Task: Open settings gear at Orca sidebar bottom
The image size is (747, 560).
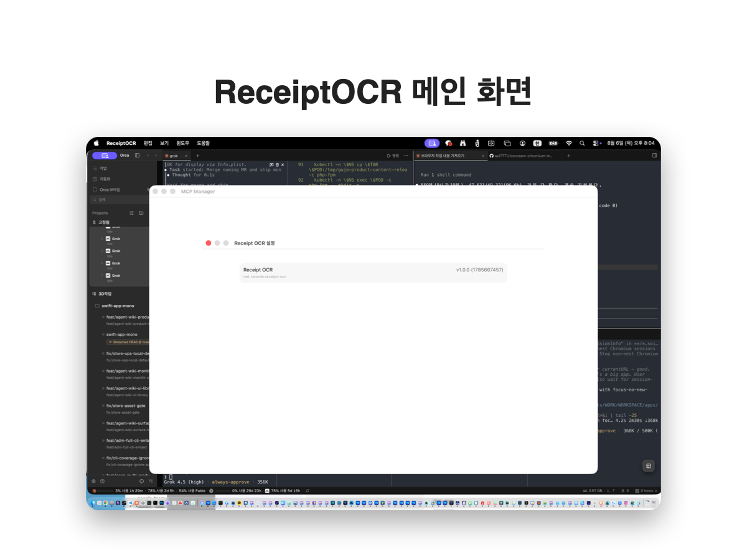Action: (x=94, y=481)
